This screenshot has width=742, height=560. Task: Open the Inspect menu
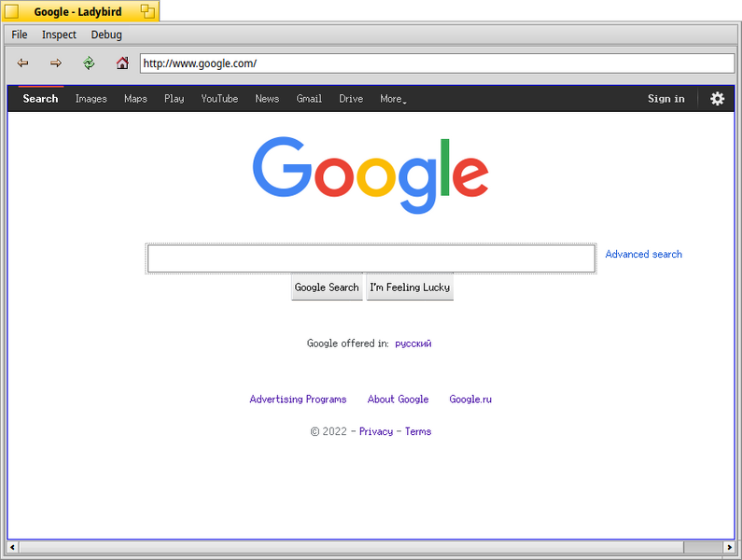point(59,35)
